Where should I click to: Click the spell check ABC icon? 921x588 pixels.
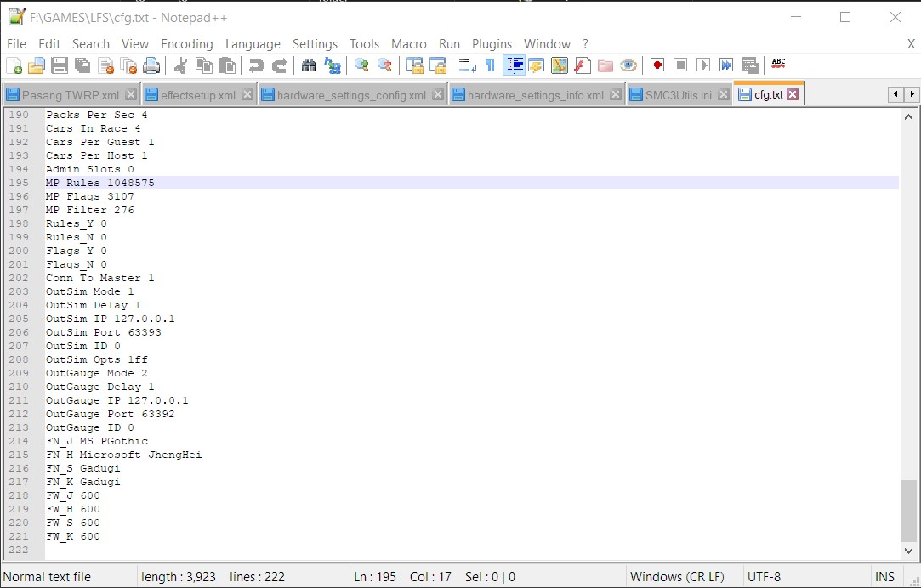[778, 65]
